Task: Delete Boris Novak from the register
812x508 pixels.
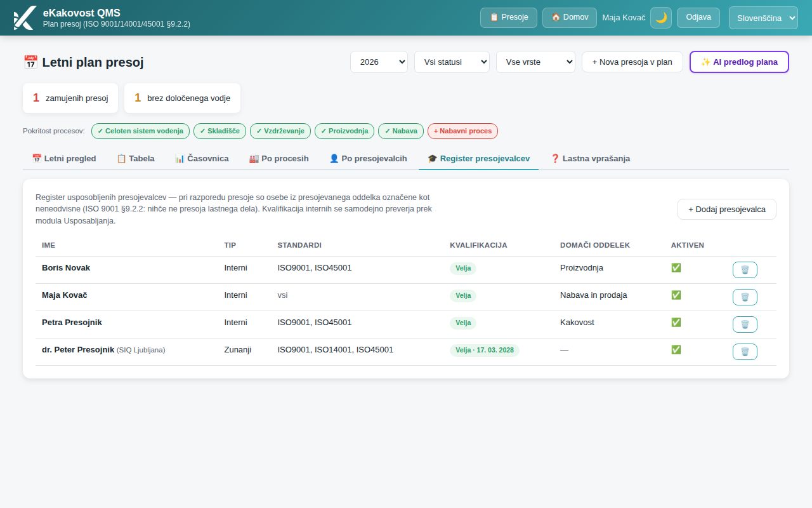Action: 745,270
